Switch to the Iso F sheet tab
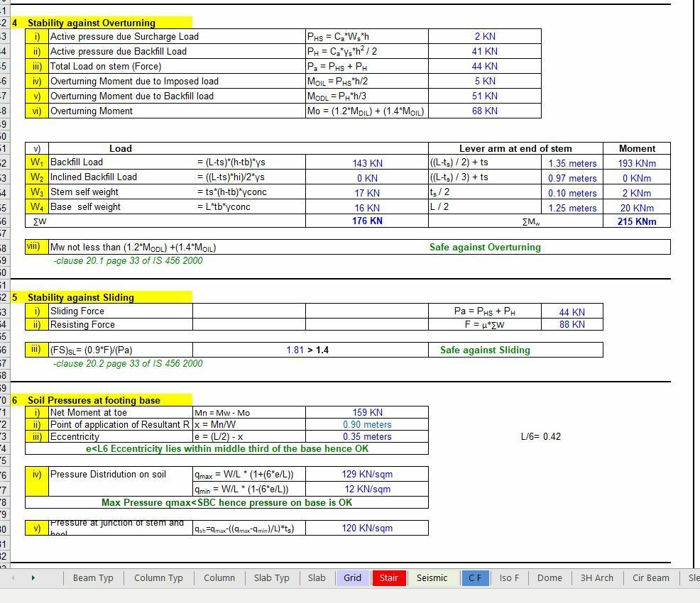700x603 pixels. pyautogui.click(x=509, y=578)
